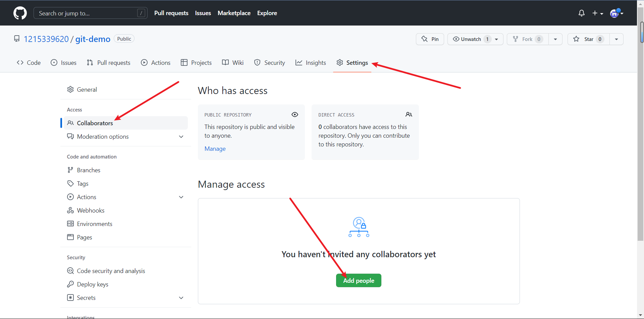Click the server icon beside Environments
This screenshot has width=644, height=319.
70,224
